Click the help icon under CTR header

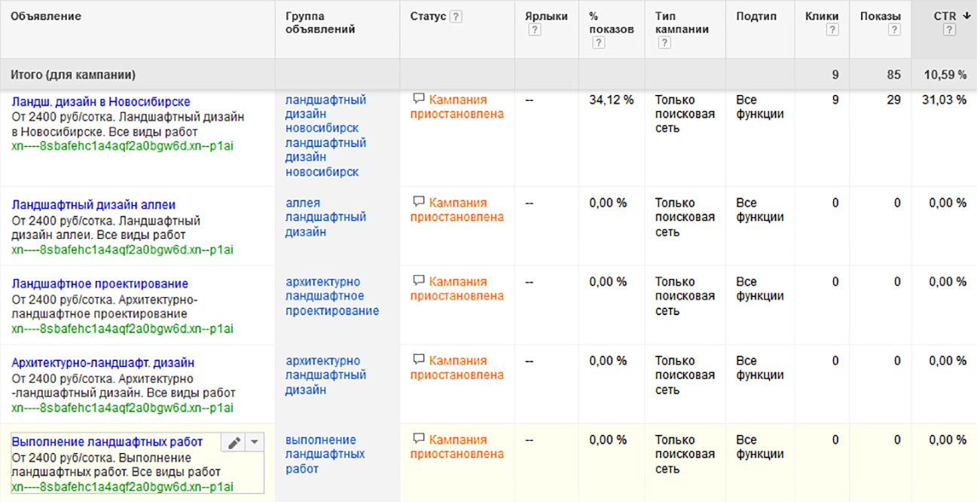949,30
